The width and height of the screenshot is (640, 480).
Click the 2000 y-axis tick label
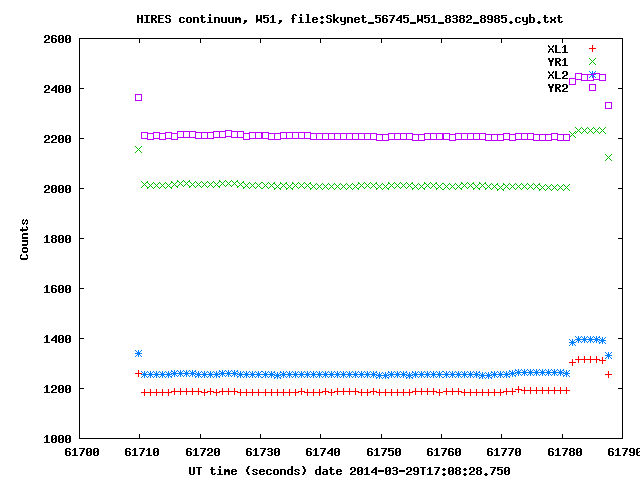coord(58,189)
